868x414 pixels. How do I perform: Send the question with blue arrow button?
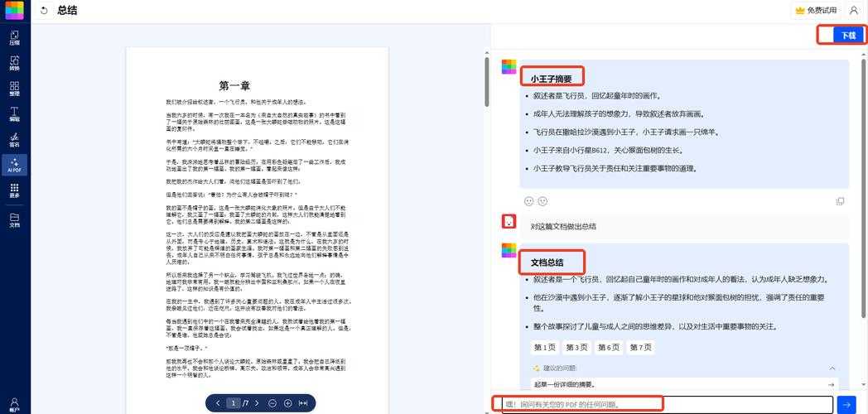tap(846, 405)
